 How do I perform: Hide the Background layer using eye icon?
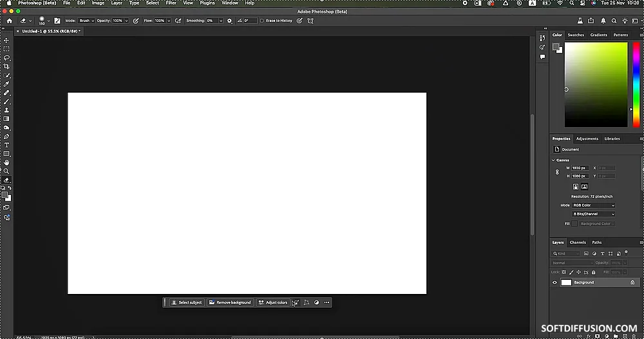pos(554,282)
